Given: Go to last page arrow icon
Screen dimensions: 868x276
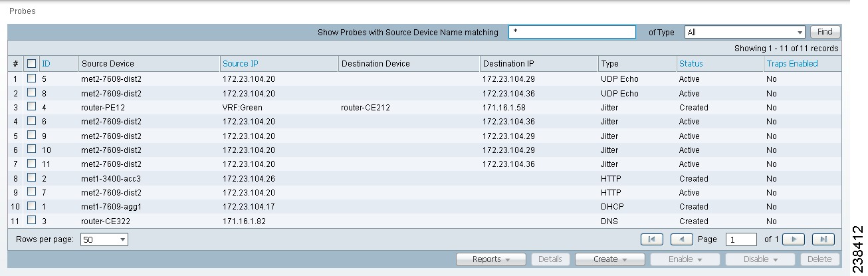Looking at the screenshot, I should pos(823,239).
